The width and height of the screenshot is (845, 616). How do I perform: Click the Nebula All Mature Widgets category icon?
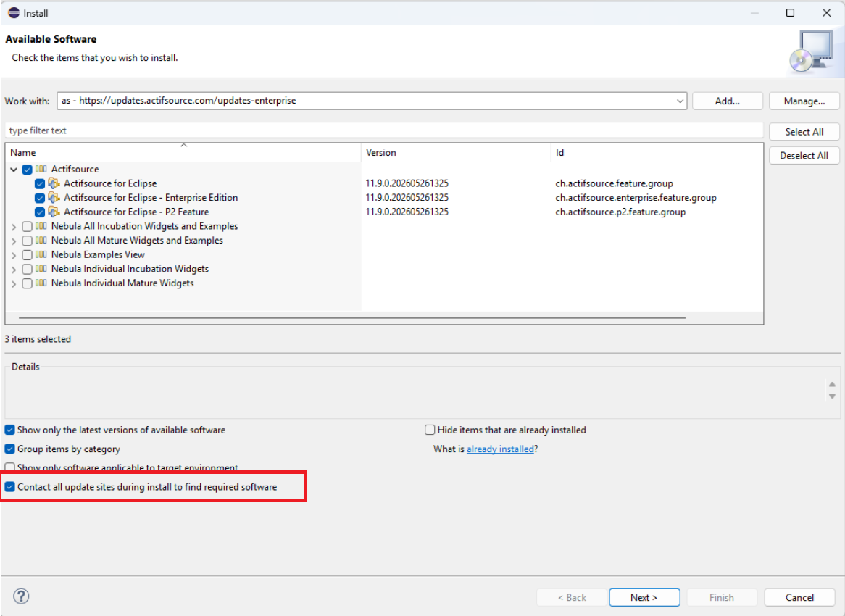pyautogui.click(x=41, y=241)
